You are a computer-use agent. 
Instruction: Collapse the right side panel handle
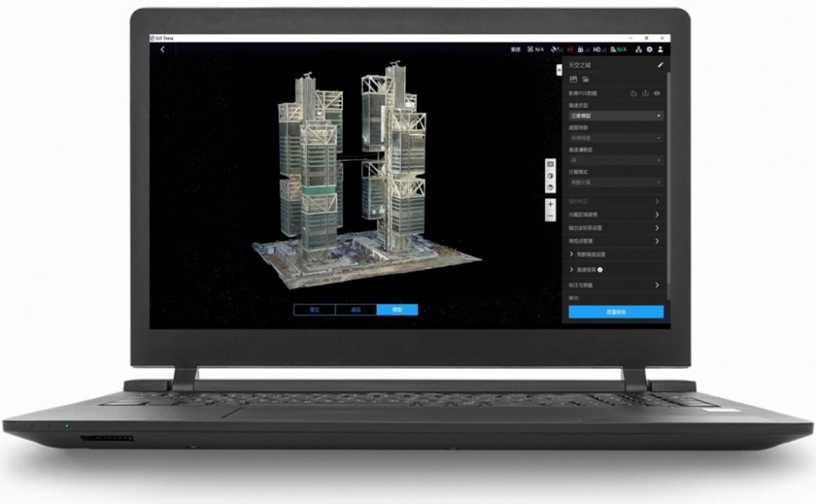pos(559,71)
